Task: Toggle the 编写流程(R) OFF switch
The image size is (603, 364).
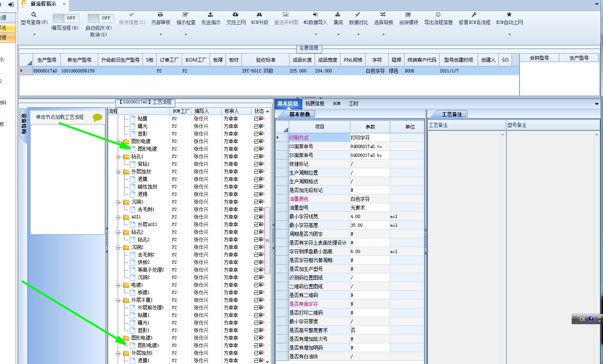Action: [x=66, y=18]
